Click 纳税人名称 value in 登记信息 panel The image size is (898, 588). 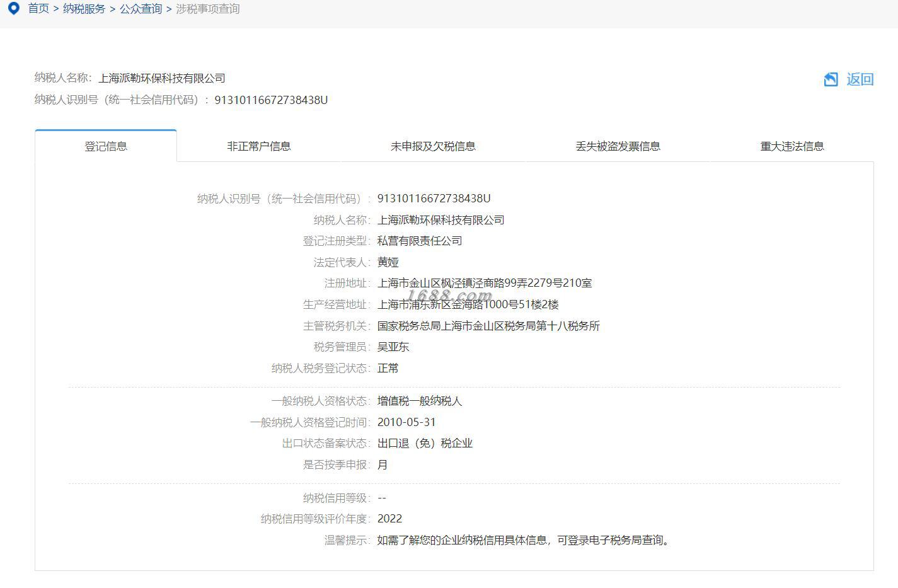click(441, 220)
